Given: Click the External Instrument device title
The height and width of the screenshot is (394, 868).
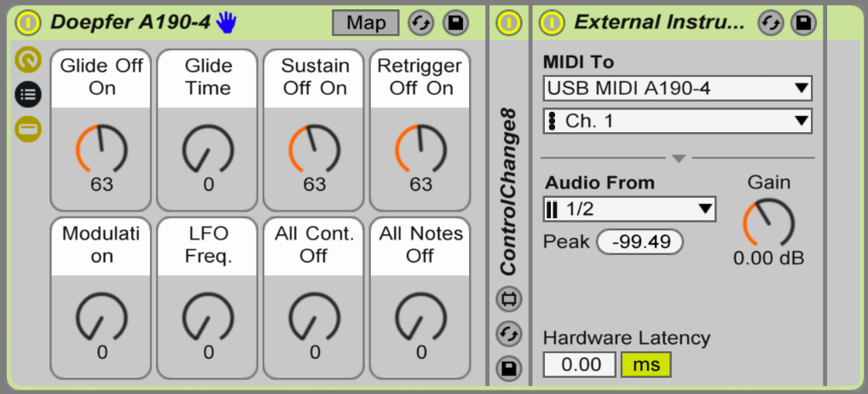Looking at the screenshot, I should click(659, 22).
